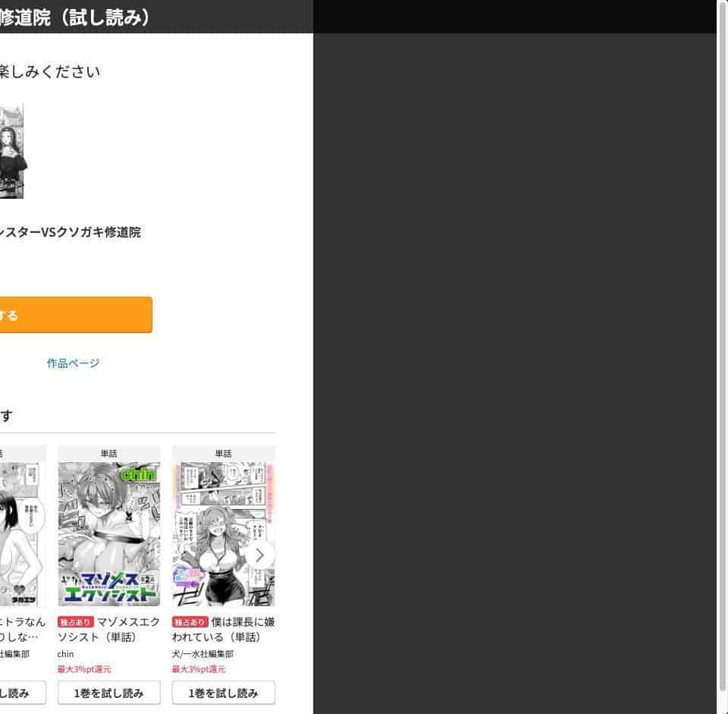This screenshot has width=728, height=714.
Task: Click 1巻を試し読み under 僕は課長に嫌われている
Action: (x=223, y=693)
